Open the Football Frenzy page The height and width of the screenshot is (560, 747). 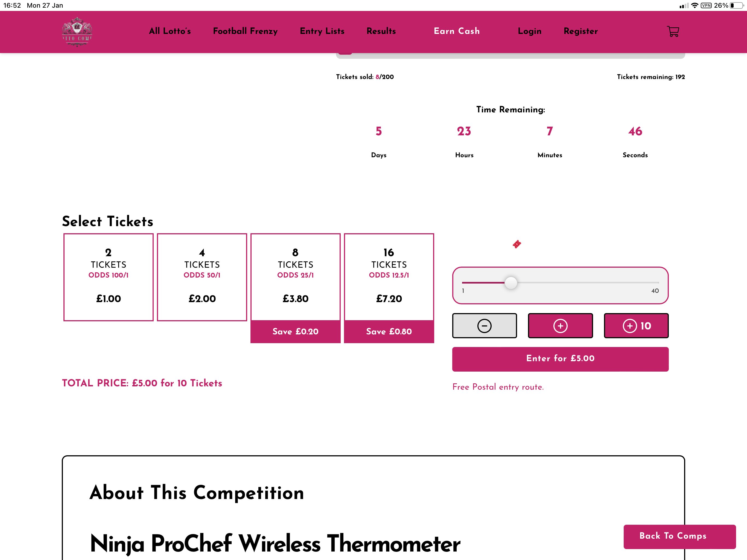[245, 31]
